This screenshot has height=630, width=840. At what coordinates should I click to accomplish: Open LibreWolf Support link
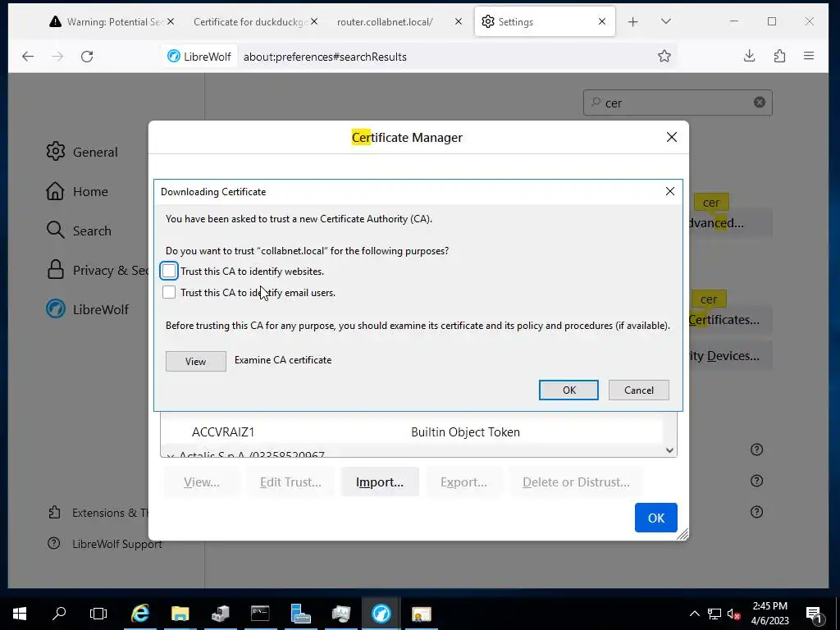click(104, 544)
